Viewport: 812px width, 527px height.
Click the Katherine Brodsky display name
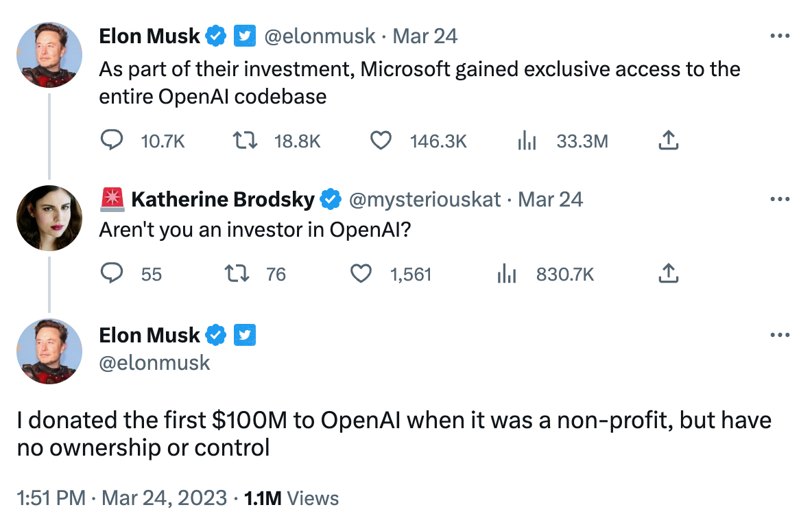[x=222, y=200]
